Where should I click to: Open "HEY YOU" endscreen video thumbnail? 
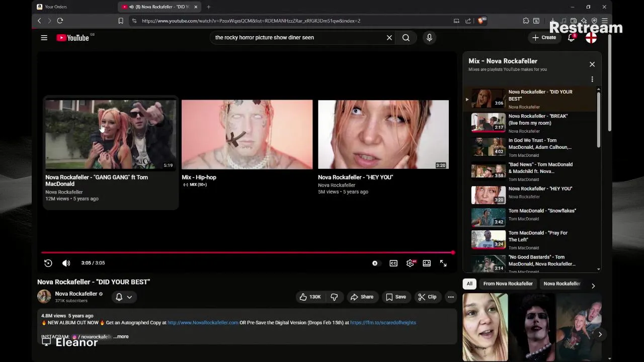383,134
